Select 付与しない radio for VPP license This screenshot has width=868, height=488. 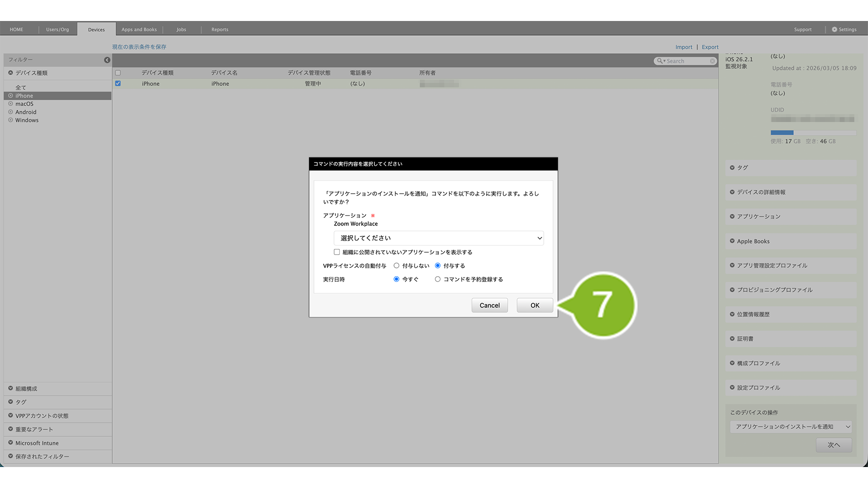[x=396, y=266]
